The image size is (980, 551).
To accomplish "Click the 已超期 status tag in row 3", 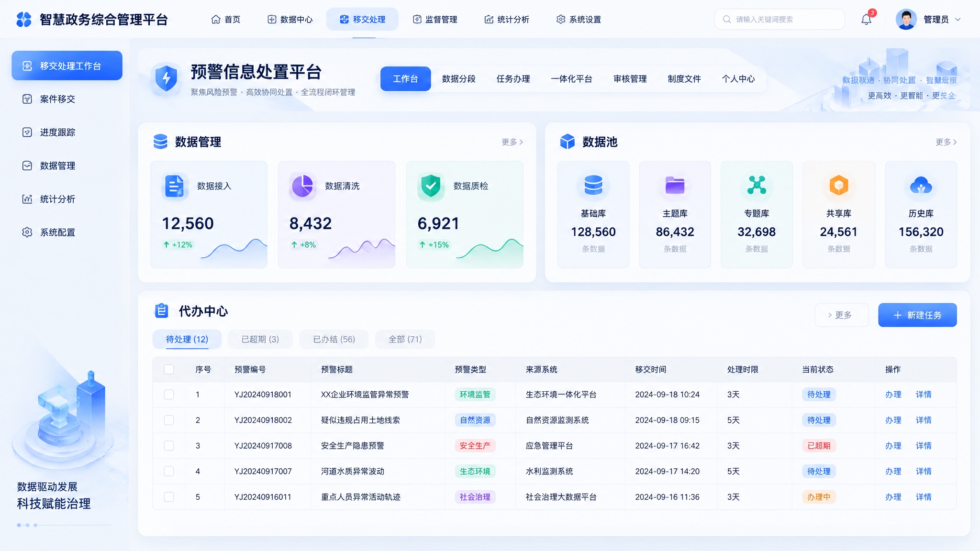I will coord(819,446).
